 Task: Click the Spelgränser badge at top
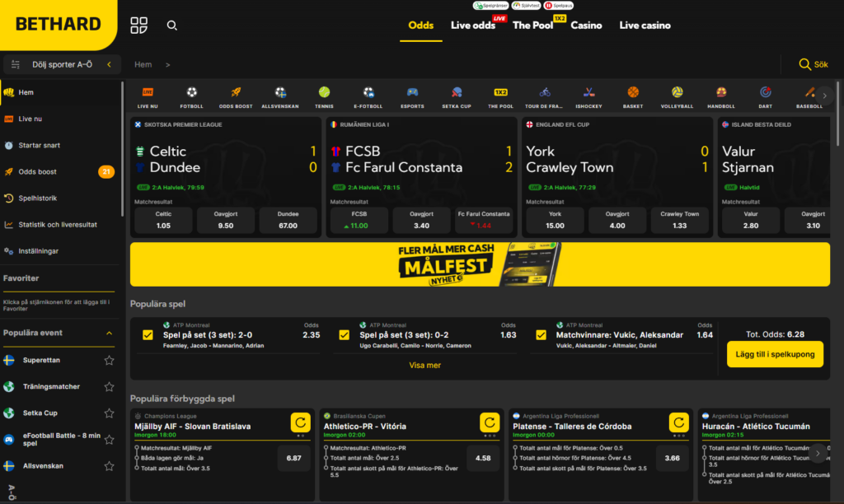coord(490,6)
